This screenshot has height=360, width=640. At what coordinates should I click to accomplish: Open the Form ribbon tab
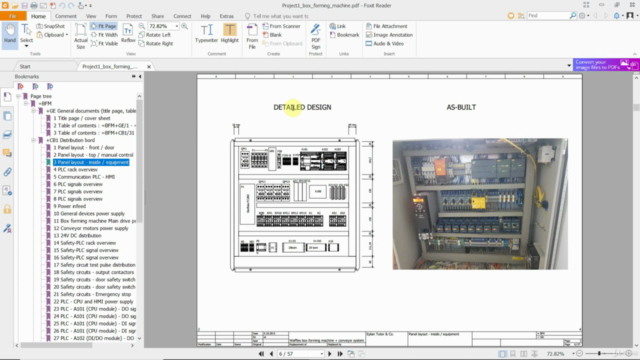111,16
